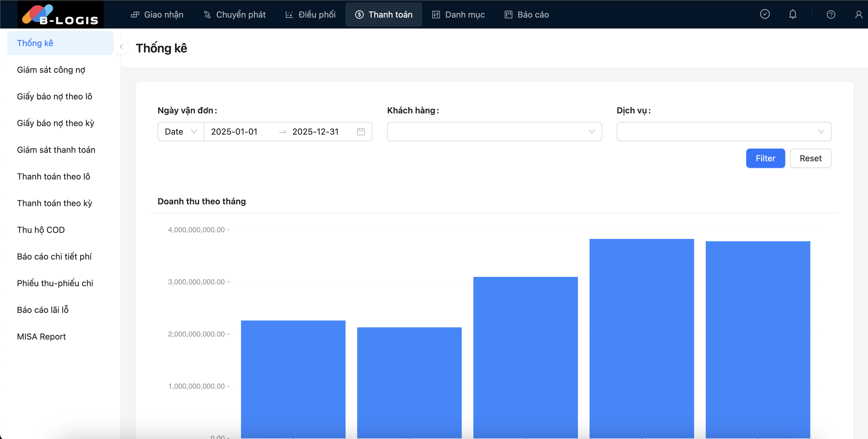Open Thanh toán theo lô
This screenshot has width=868, height=439.
60,176
